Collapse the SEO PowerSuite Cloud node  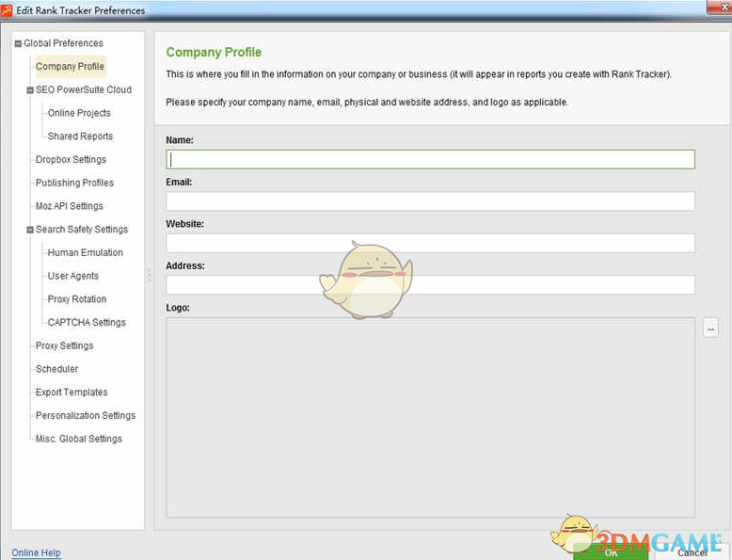(x=30, y=90)
